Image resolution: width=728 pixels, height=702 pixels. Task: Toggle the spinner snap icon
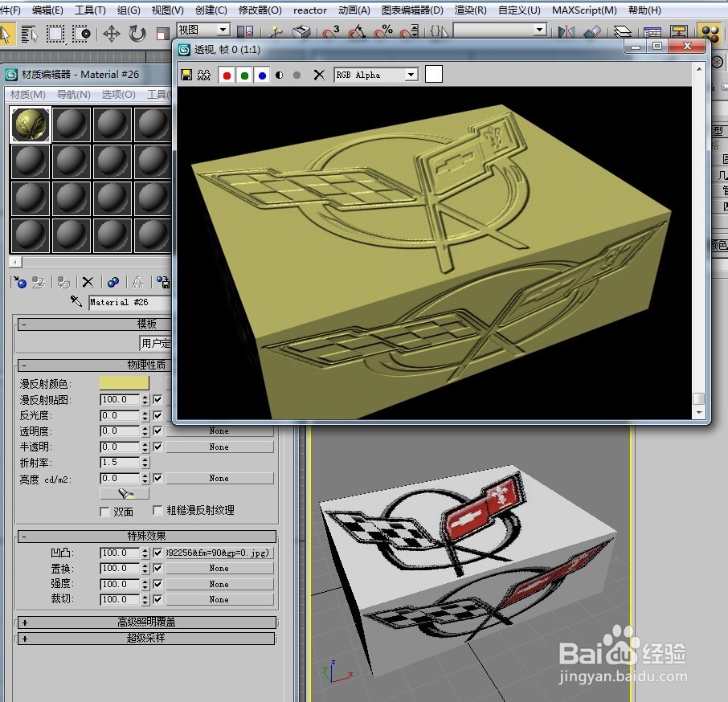point(410,32)
